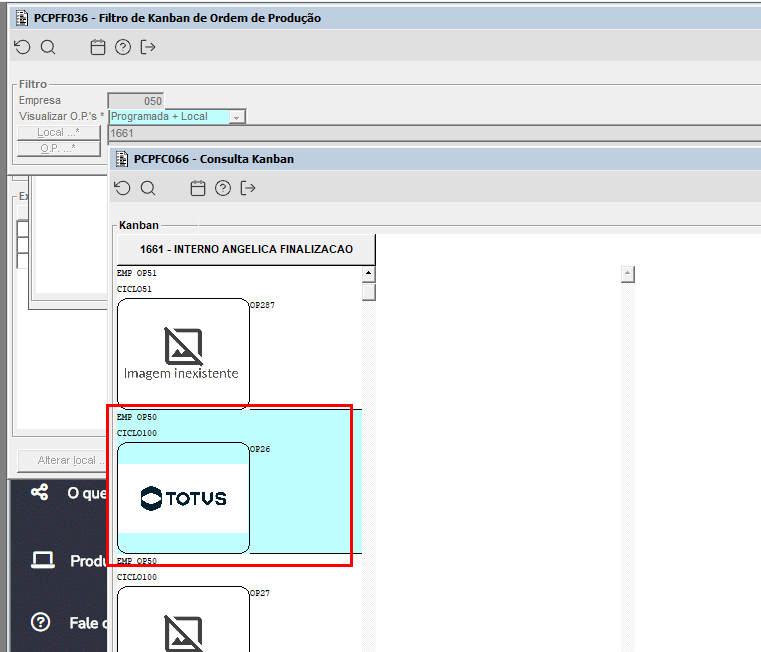Click PCPFF036 window document icon
The image size is (761, 652).
(22, 18)
